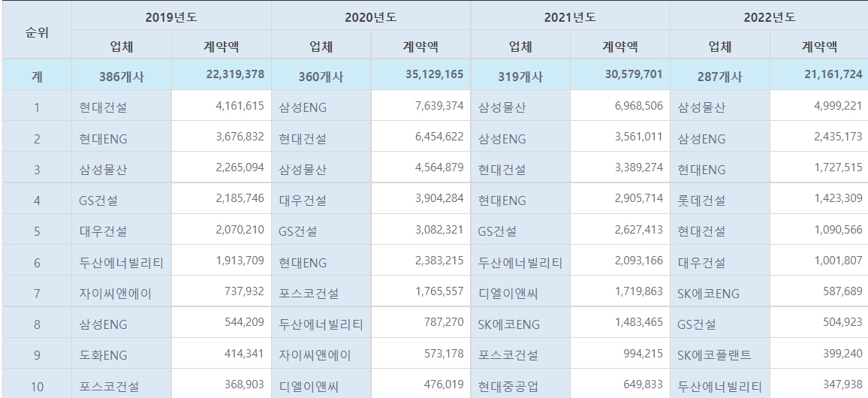This screenshot has height=398, width=868.
Task: Click contract value 7,639,374
Action: click(x=420, y=106)
